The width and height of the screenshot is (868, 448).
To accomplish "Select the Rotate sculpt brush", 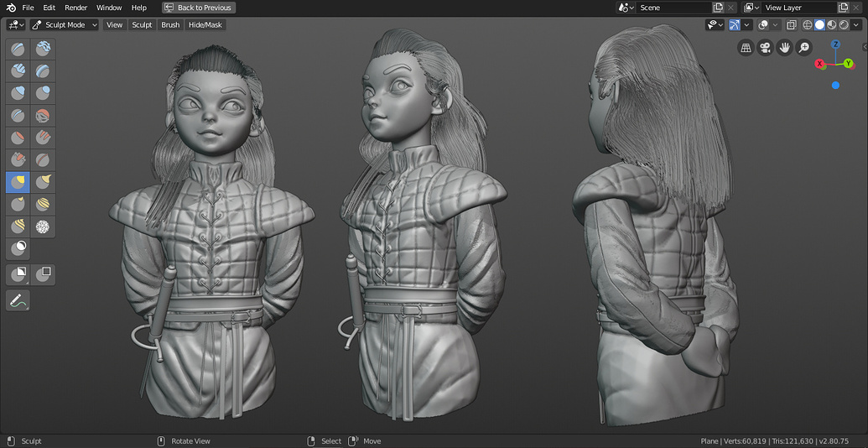I will 18,227.
